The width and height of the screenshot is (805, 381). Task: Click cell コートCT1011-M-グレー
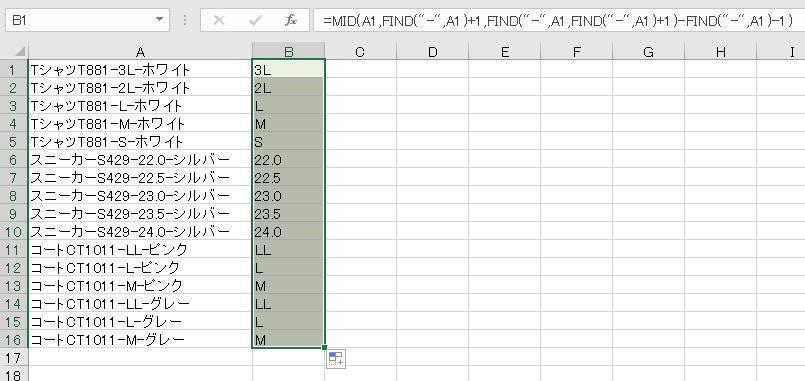[x=140, y=339]
